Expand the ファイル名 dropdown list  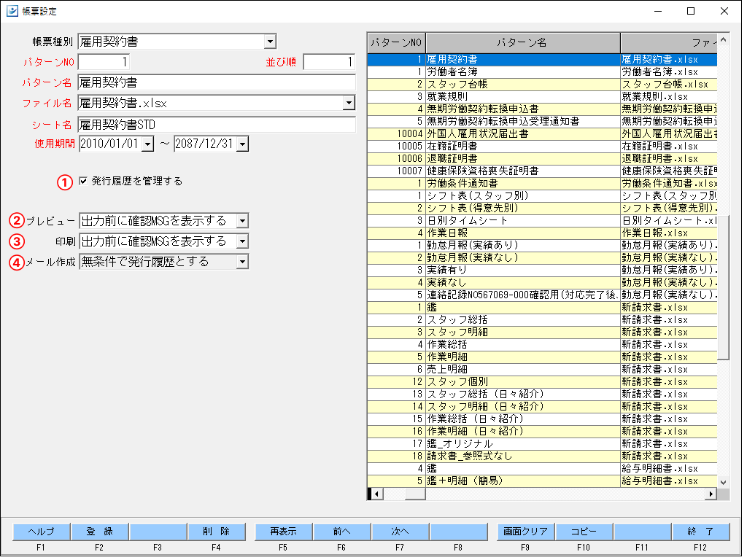click(349, 104)
